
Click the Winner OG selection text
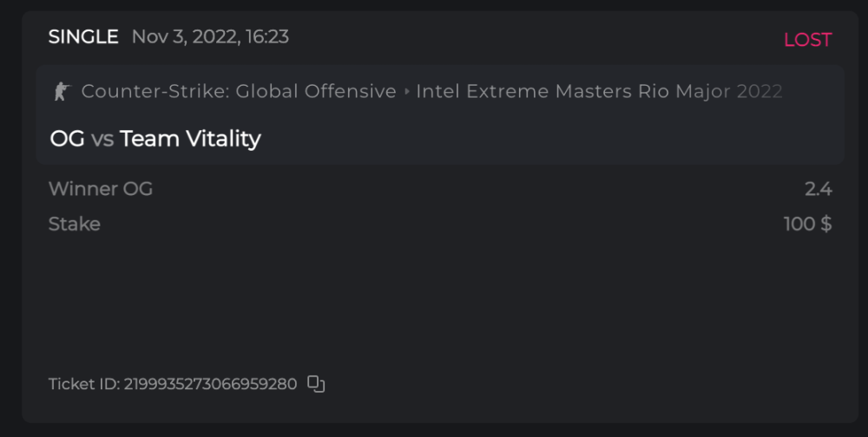(x=101, y=189)
